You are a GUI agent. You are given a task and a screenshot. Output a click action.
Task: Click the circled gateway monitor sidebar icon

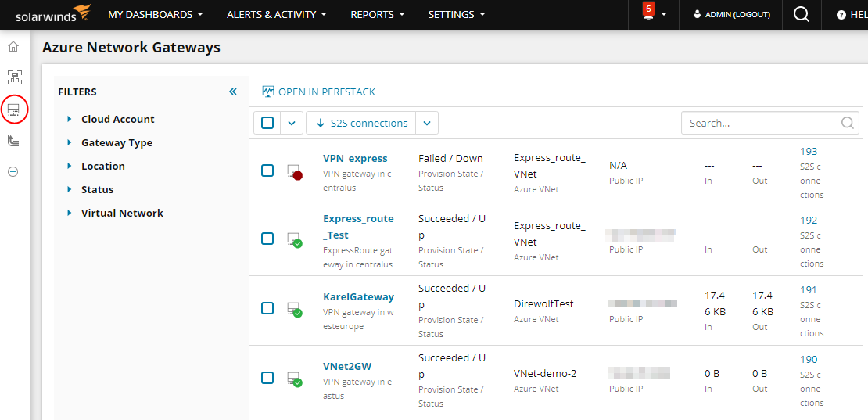[x=14, y=110]
